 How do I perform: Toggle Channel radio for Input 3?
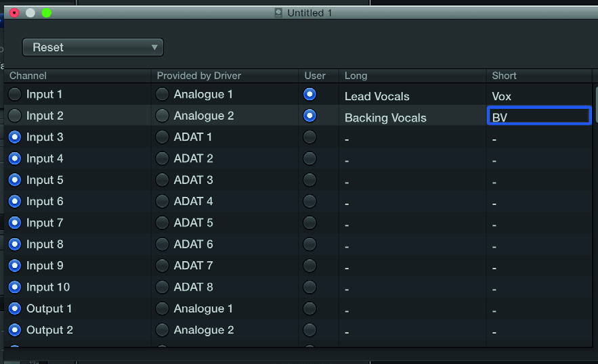click(15, 137)
